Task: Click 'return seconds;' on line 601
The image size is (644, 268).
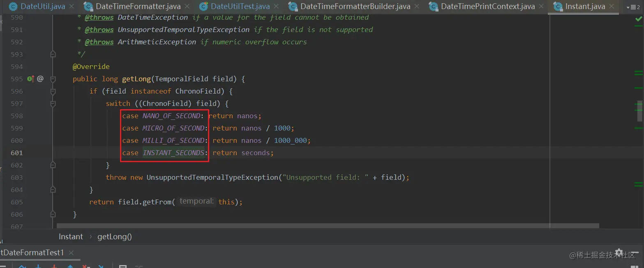Action: point(243,153)
